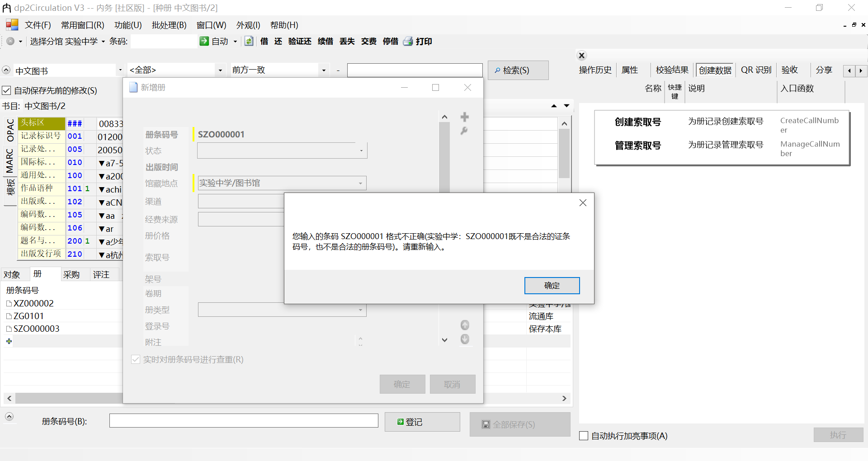
Task: Click 取消 in the 新增册 dialog
Action: click(452, 384)
